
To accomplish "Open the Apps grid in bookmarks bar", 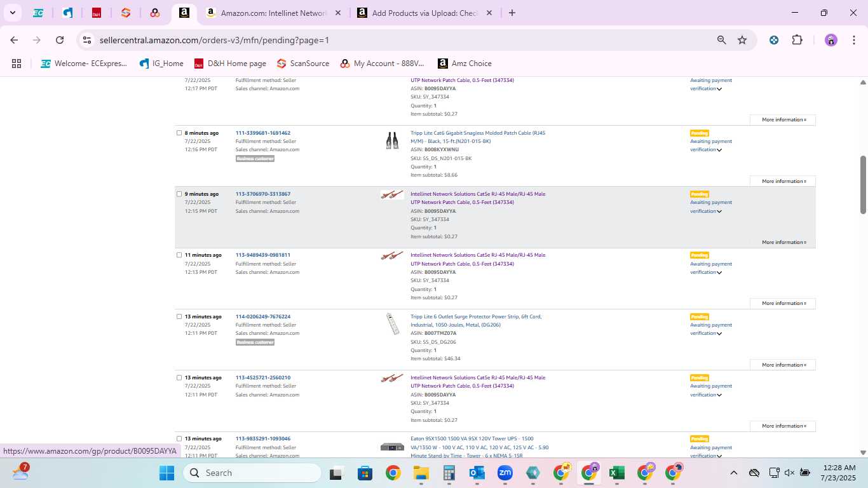I will (17, 64).
